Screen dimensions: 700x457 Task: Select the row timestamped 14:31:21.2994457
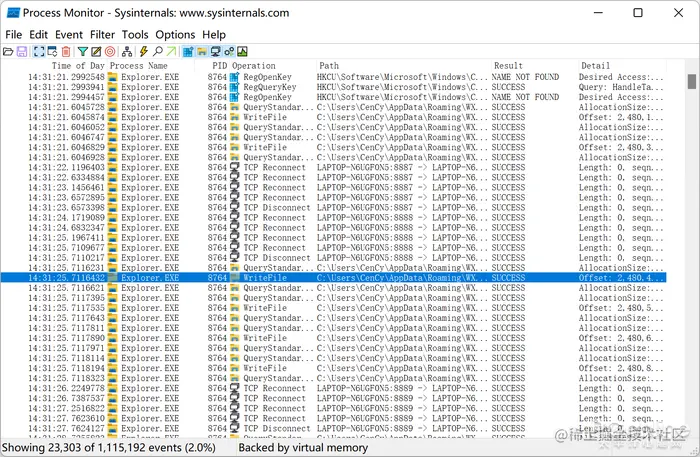333,97
